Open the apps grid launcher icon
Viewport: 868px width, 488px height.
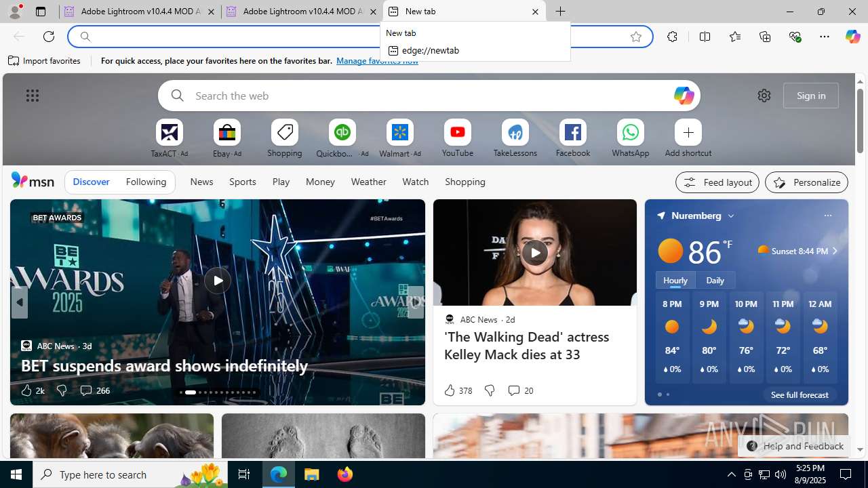(33, 96)
